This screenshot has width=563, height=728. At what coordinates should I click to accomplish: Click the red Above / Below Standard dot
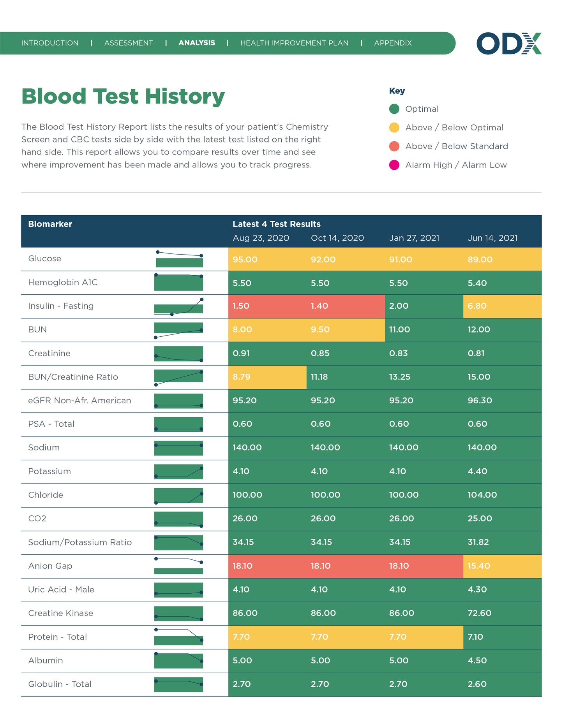pos(394,146)
